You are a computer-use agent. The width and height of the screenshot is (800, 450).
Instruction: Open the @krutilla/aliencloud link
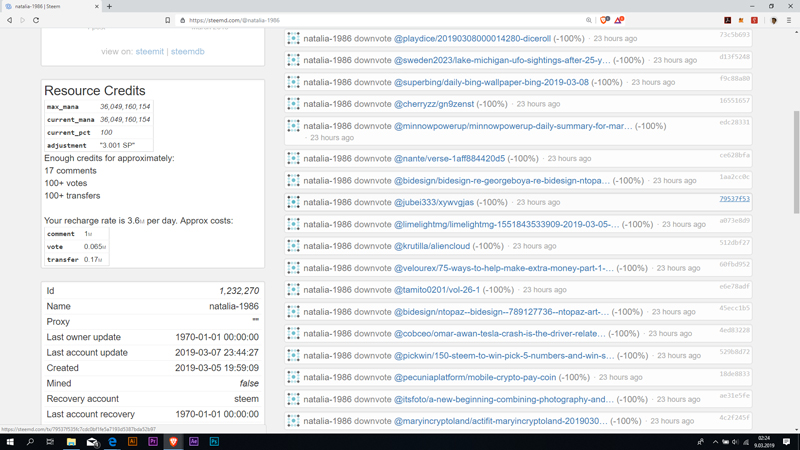(x=432, y=246)
